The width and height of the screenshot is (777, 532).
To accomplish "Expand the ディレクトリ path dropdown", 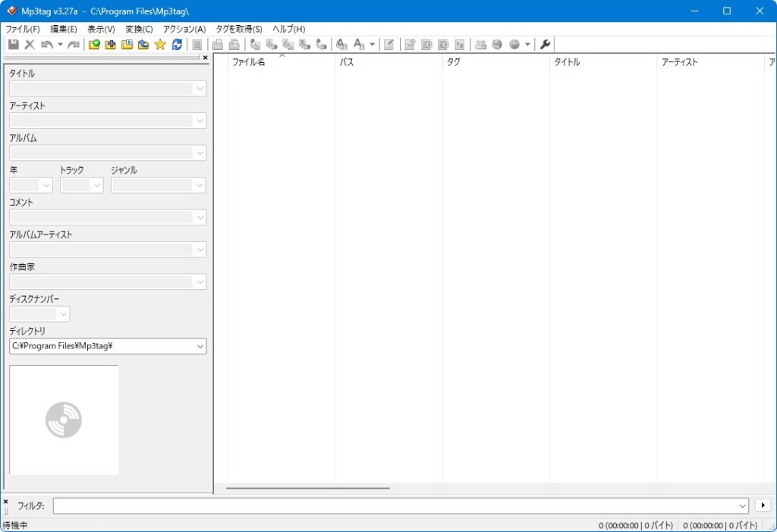I will tap(200, 346).
